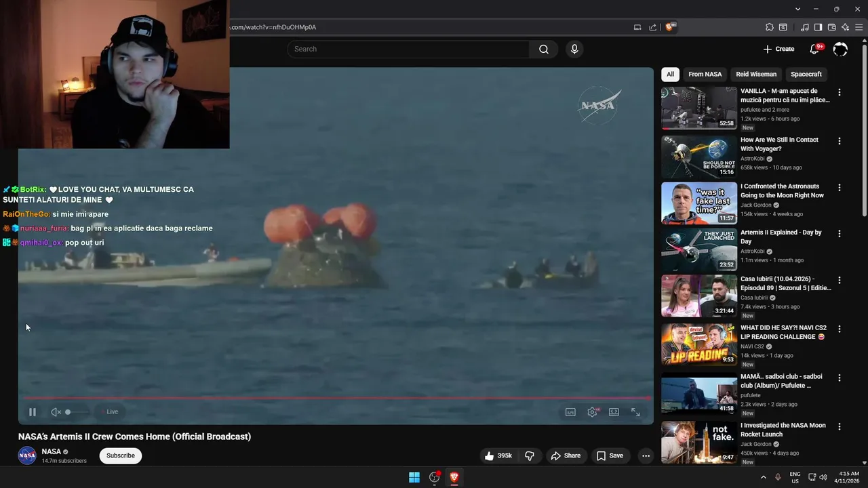Open the ENG language switcher
The height and width of the screenshot is (488, 868).
(795, 477)
